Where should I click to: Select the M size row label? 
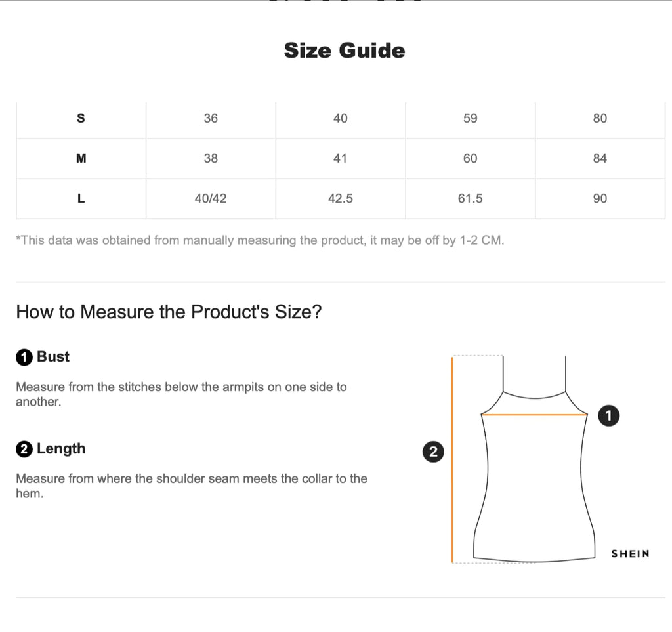point(81,158)
